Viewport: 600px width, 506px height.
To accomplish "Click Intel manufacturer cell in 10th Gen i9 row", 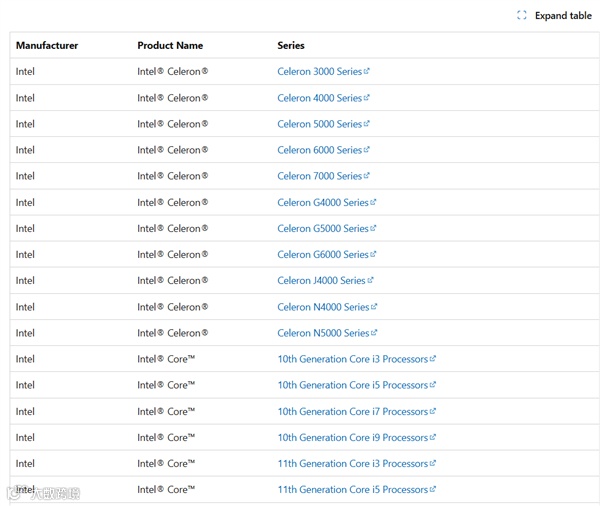I will tap(25, 437).
